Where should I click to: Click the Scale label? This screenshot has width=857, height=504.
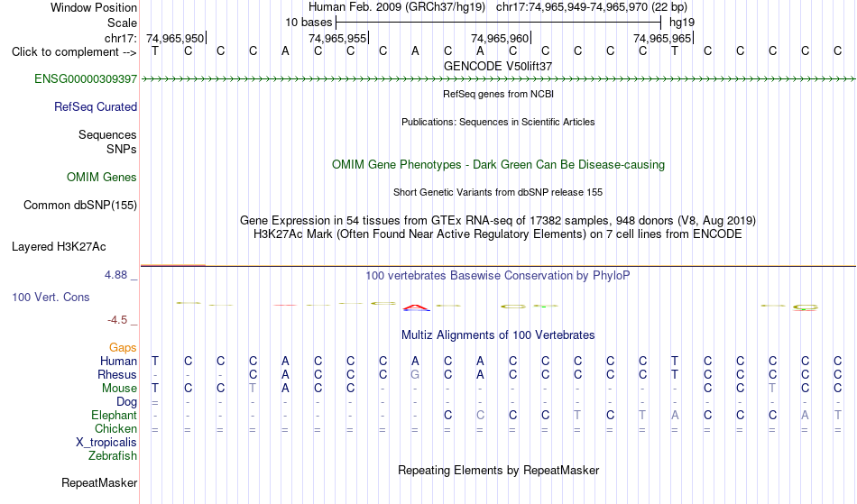click(x=122, y=23)
